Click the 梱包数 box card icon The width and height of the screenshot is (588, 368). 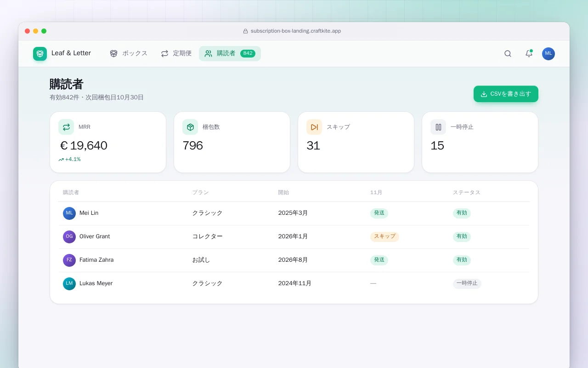coord(190,127)
